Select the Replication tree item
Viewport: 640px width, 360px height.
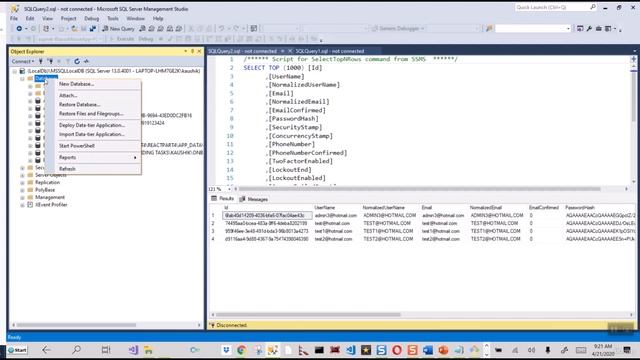coord(47,182)
